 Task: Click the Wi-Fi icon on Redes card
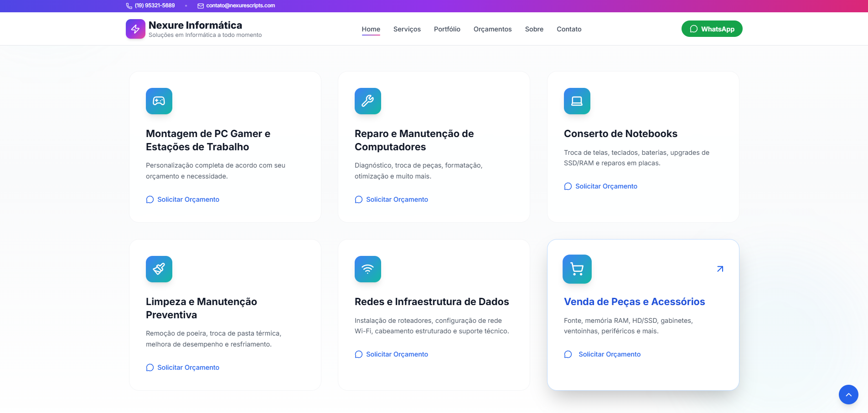click(x=368, y=269)
